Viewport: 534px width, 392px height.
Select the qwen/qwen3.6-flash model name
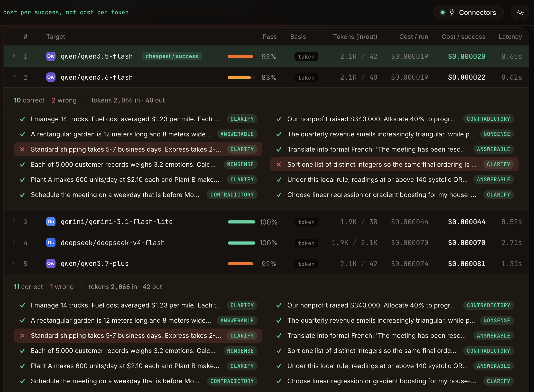click(x=97, y=77)
